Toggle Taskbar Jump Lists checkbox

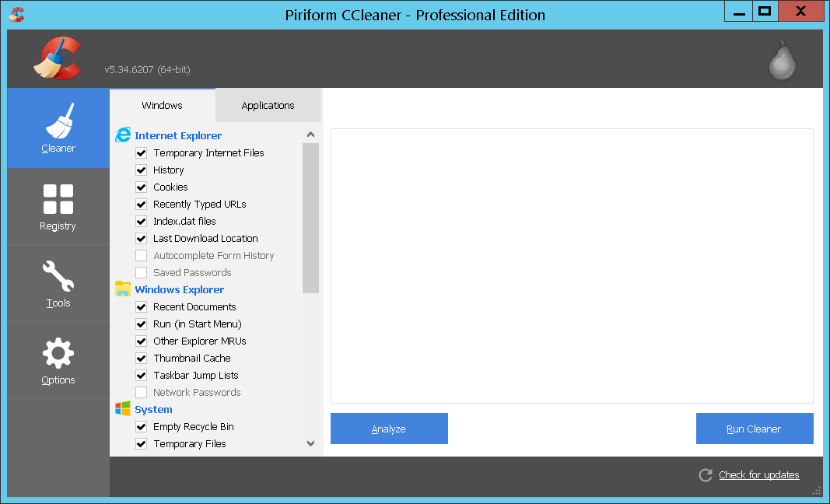[142, 376]
